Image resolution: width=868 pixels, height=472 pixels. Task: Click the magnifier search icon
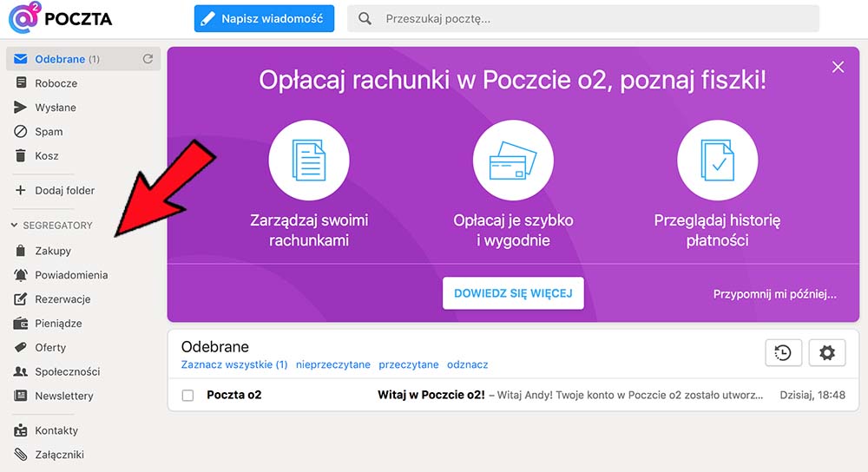pyautogui.click(x=365, y=19)
